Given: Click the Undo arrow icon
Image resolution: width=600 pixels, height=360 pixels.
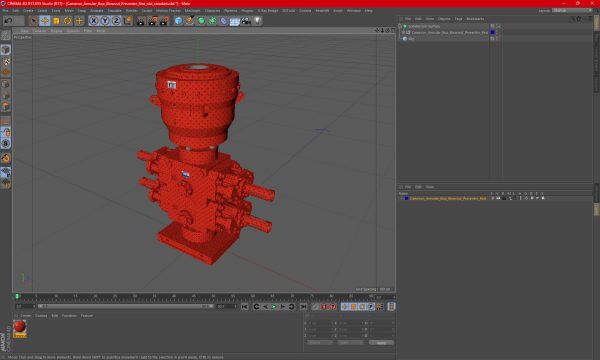Looking at the screenshot, I should (x=8, y=21).
